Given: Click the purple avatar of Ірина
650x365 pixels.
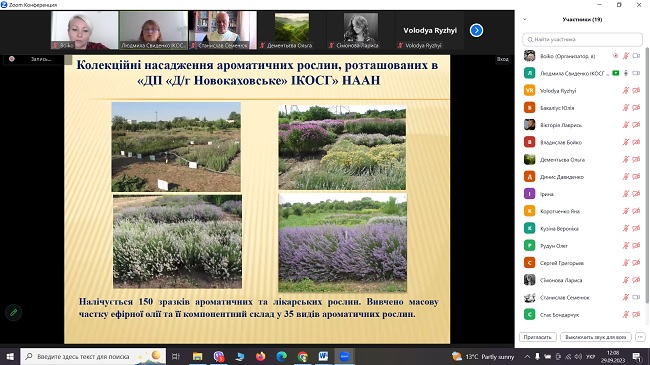Looking at the screenshot, I should pyautogui.click(x=529, y=194).
